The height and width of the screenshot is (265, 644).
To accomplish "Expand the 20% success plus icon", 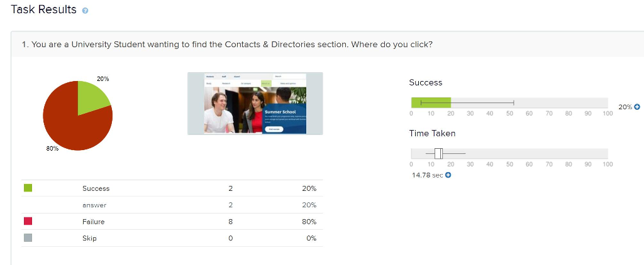I will (x=637, y=107).
